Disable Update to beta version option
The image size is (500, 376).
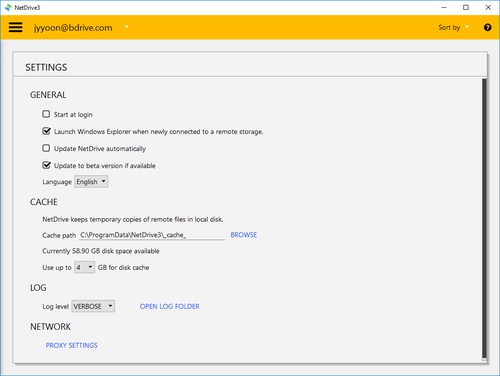(46, 165)
